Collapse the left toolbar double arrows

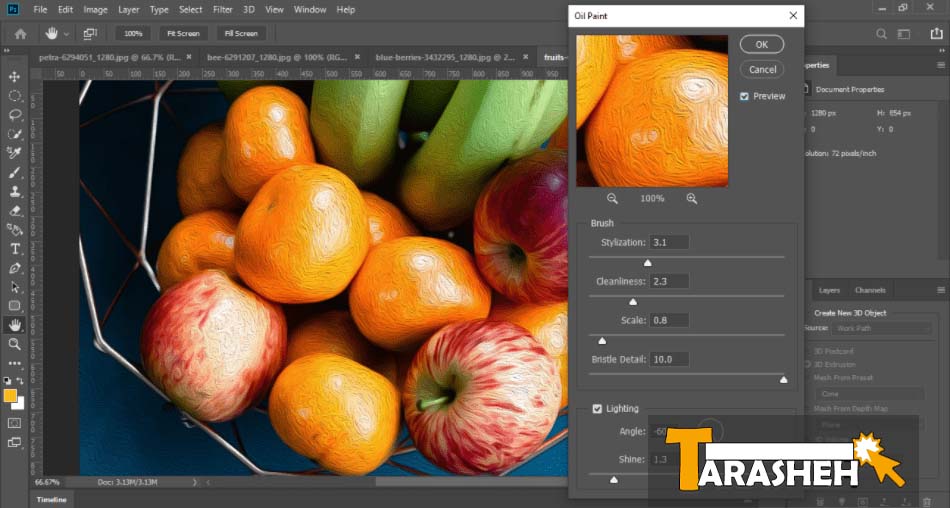7,51
